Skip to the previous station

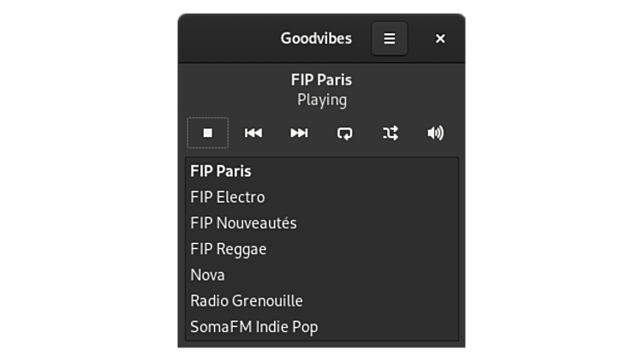coord(253,133)
